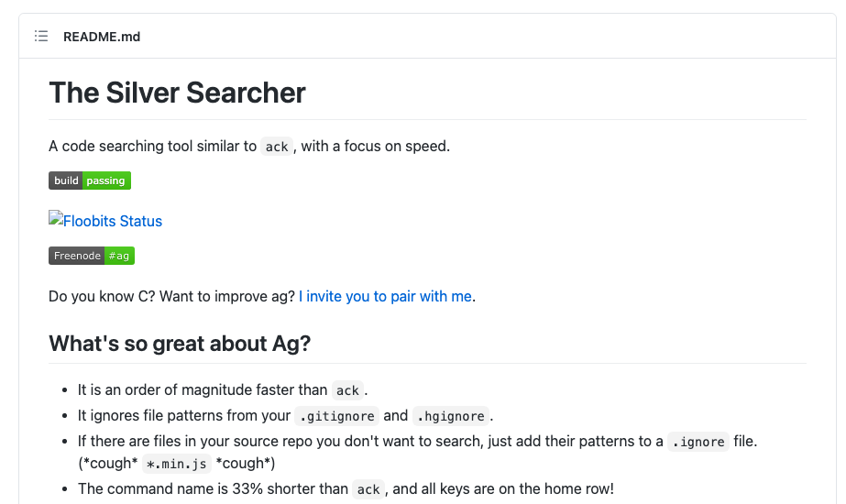The width and height of the screenshot is (846, 504).
Task: Click the ".hgignore" code snippet
Action: (x=452, y=416)
